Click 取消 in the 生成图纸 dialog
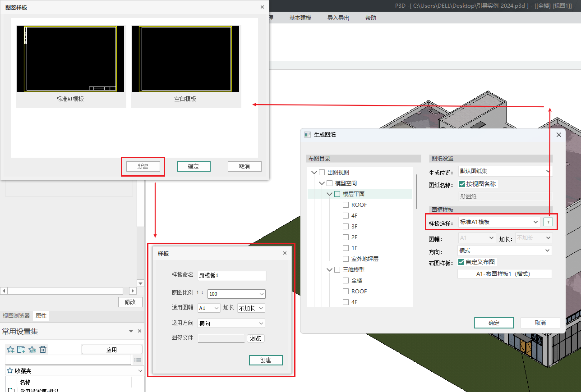581x392 pixels. 540,323
